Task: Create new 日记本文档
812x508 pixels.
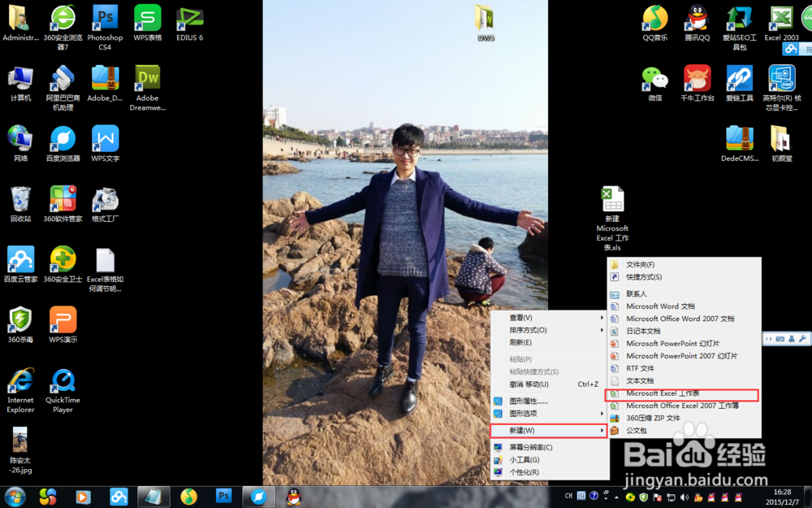Action: tap(684, 331)
